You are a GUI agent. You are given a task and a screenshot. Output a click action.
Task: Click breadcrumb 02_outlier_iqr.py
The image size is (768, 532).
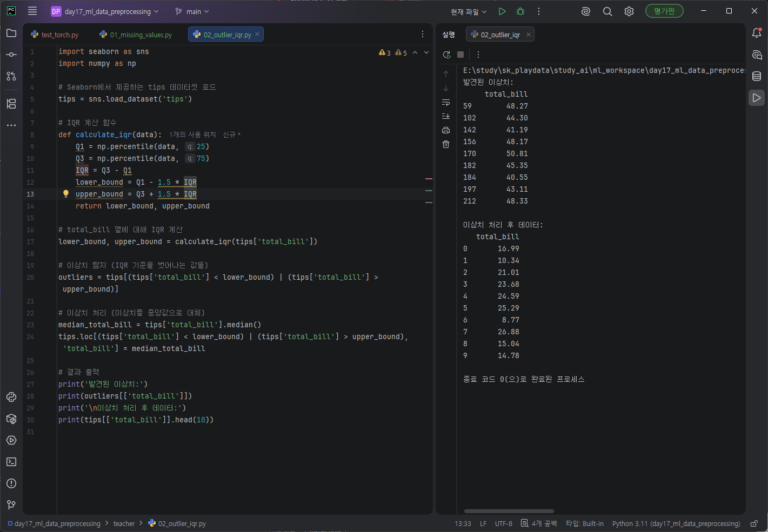(177, 523)
